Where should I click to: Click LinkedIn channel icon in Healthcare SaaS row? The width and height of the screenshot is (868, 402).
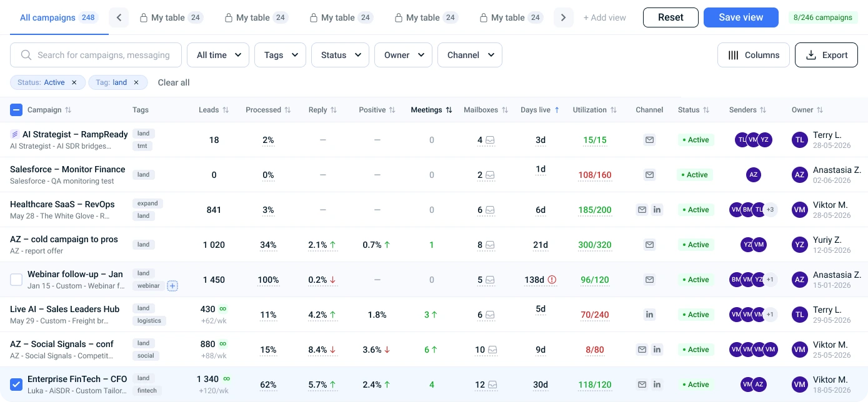pos(657,210)
